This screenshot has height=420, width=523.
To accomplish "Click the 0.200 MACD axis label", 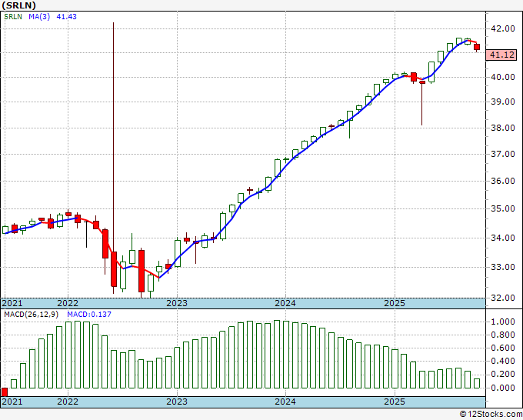I will coord(503,375).
